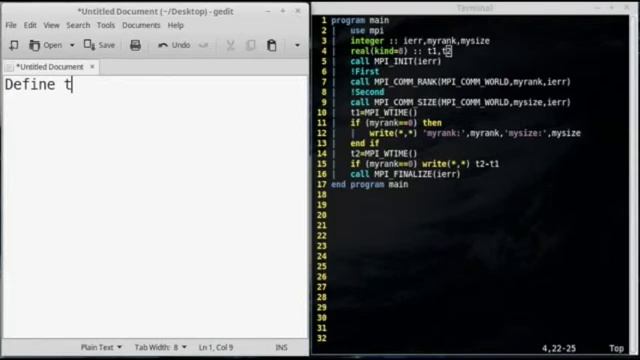Image resolution: width=640 pixels, height=360 pixels.
Task: Click the write(*,*) t2-t1 line
Action: pos(424,164)
